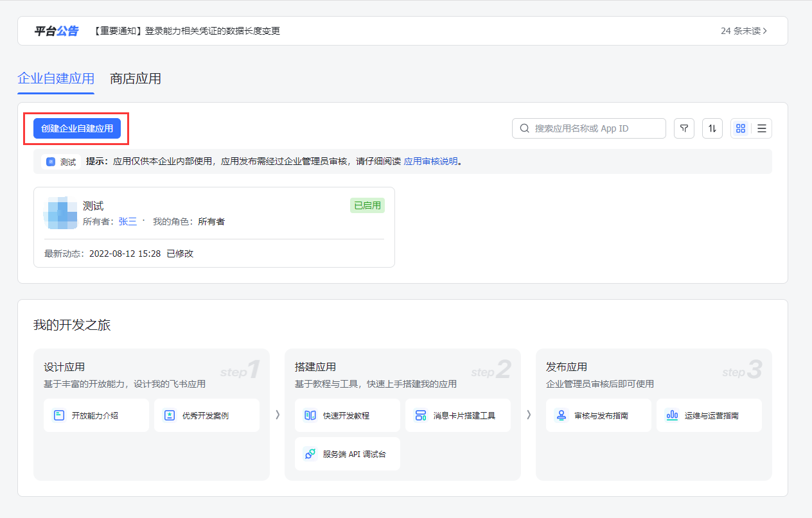Open 服务端 API 调试台 card
812x518 pixels.
click(x=347, y=454)
